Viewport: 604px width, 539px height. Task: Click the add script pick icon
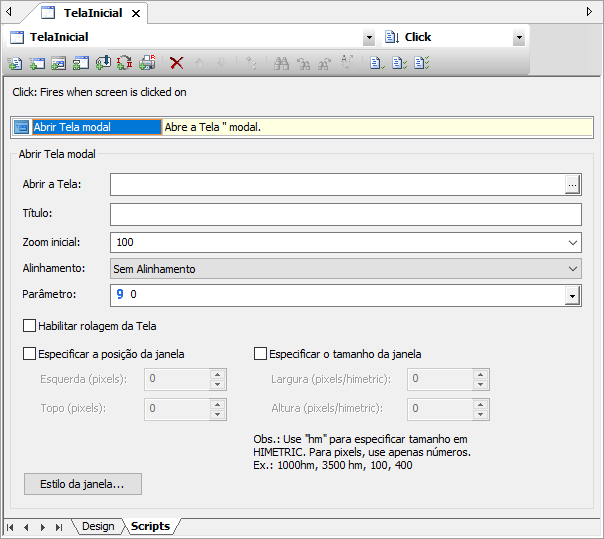15,63
